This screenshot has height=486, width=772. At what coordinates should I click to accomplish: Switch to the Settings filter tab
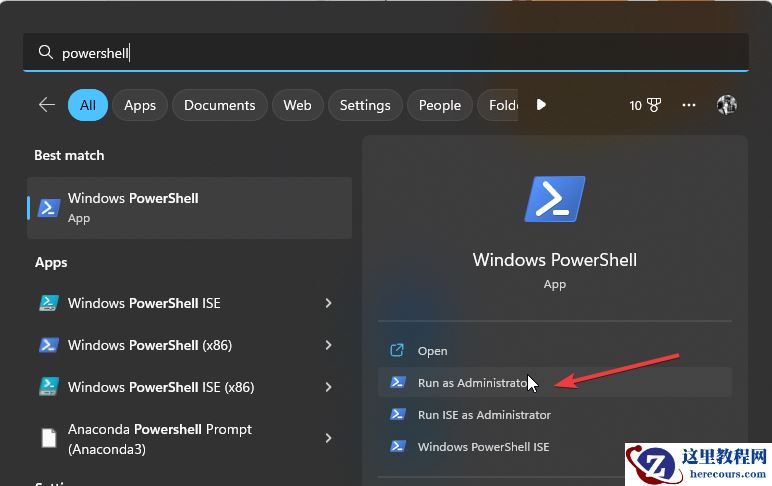point(365,105)
